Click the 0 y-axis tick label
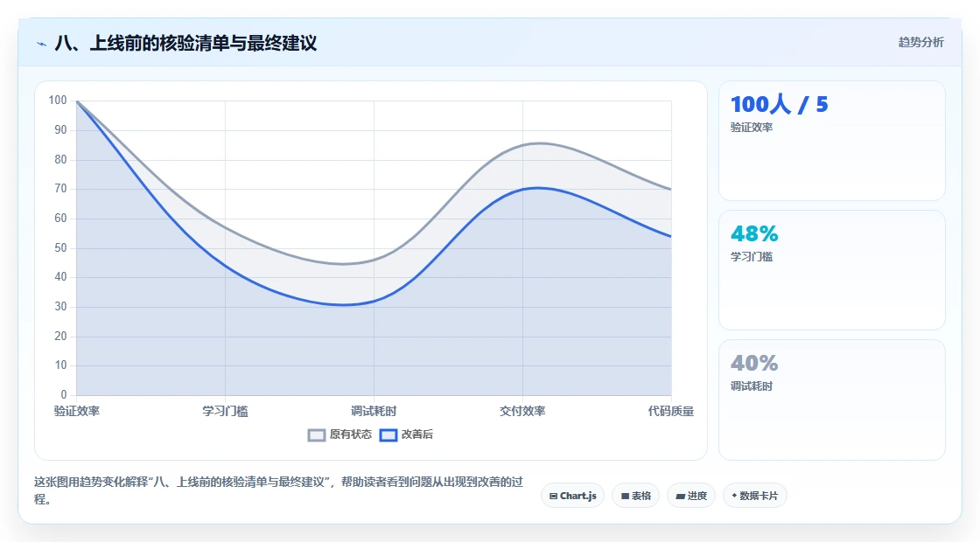The image size is (980, 542). 64,394
